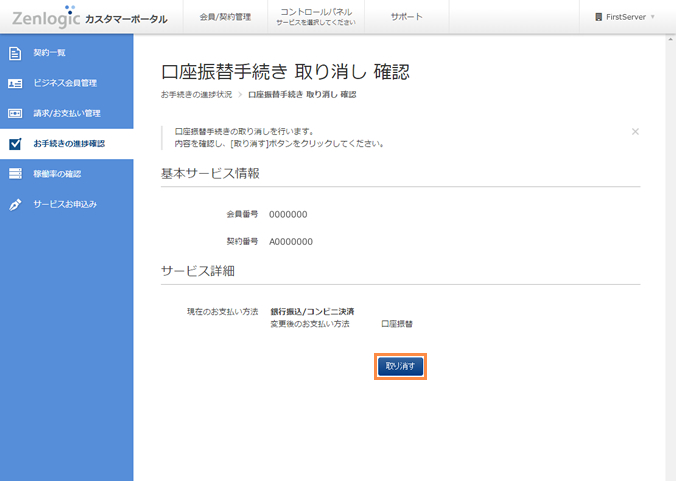Select 稼働率の確認 in the sidebar
The image size is (676, 481).
[67, 174]
